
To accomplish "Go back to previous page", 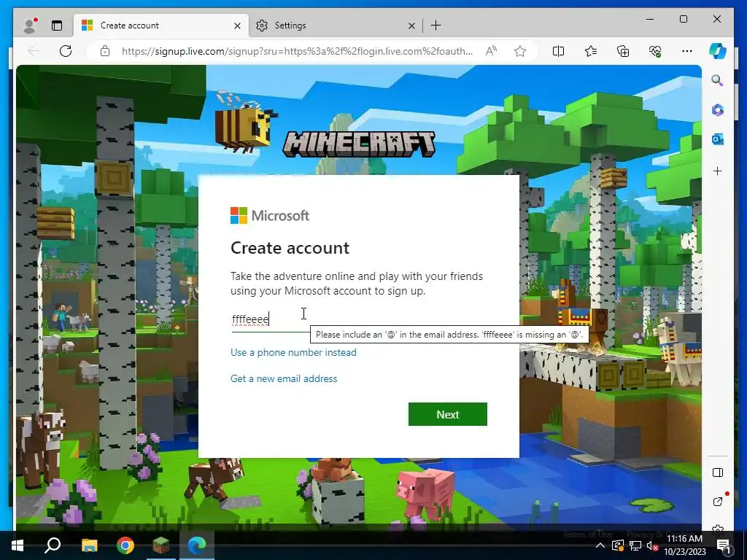I will coord(34,51).
